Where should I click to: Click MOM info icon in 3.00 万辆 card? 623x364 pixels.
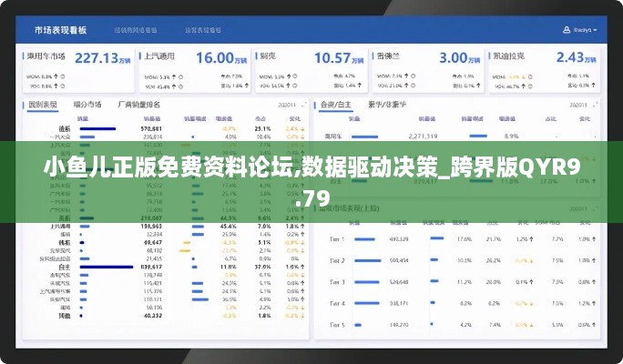click(414, 76)
